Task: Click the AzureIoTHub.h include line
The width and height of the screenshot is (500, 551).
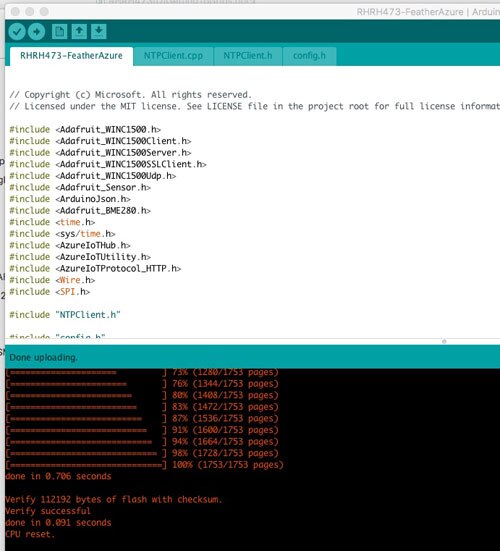Action: (x=70, y=245)
